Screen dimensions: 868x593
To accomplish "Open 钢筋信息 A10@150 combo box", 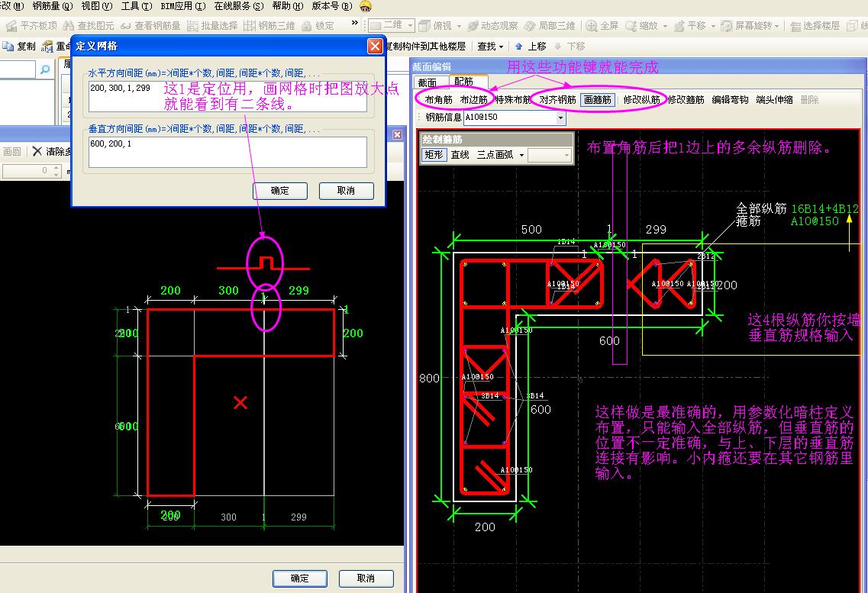I will [x=515, y=118].
